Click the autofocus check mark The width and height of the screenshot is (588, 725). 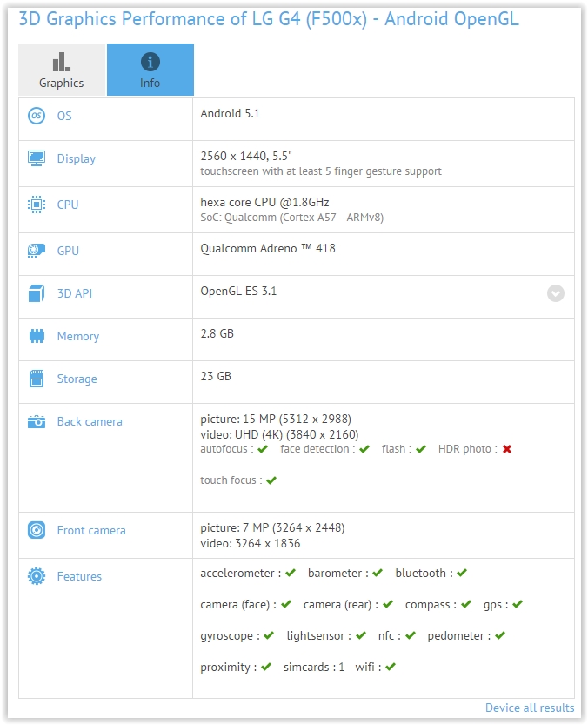(263, 449)
